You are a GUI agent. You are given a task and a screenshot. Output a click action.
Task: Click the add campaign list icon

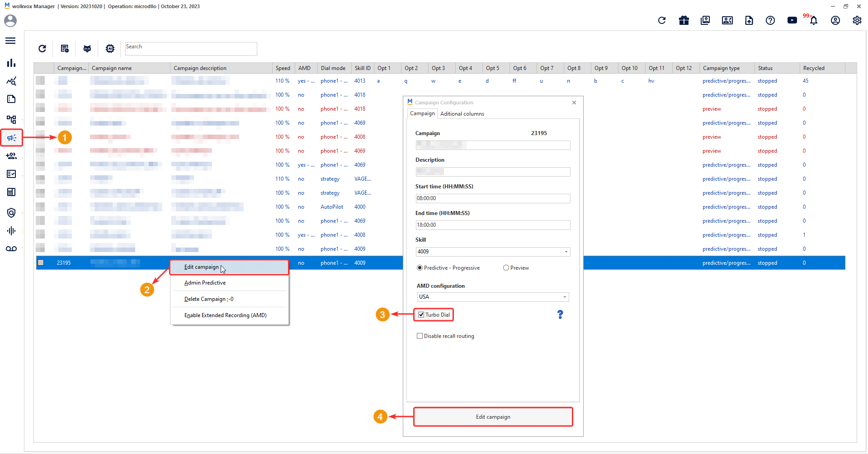coord(65,48)
